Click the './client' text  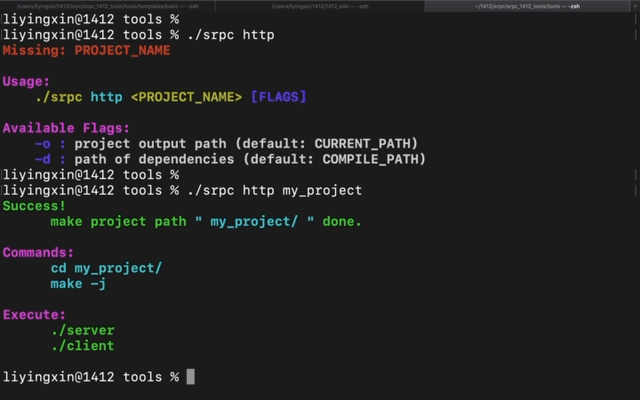click(x=83, y=346)
